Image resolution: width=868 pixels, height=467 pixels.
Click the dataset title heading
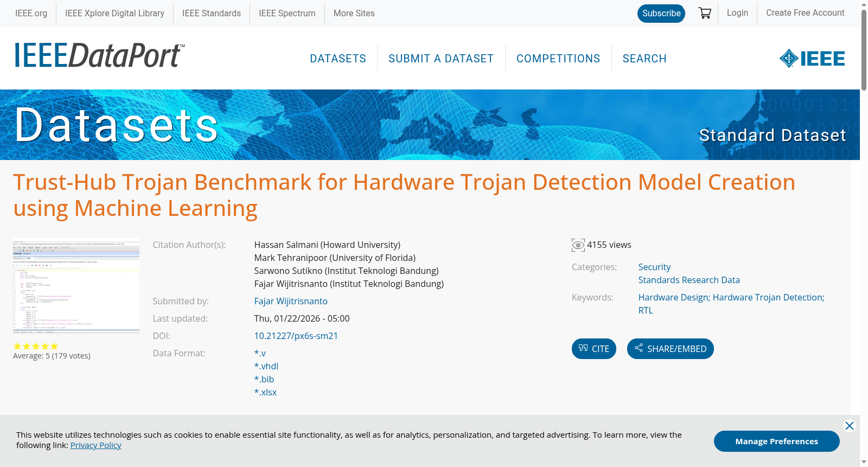pos(404,195)
